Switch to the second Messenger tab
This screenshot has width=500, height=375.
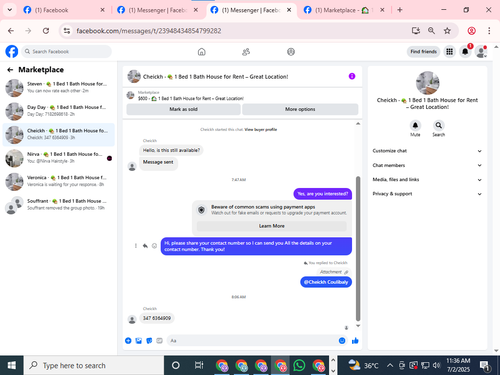[252, 10]
